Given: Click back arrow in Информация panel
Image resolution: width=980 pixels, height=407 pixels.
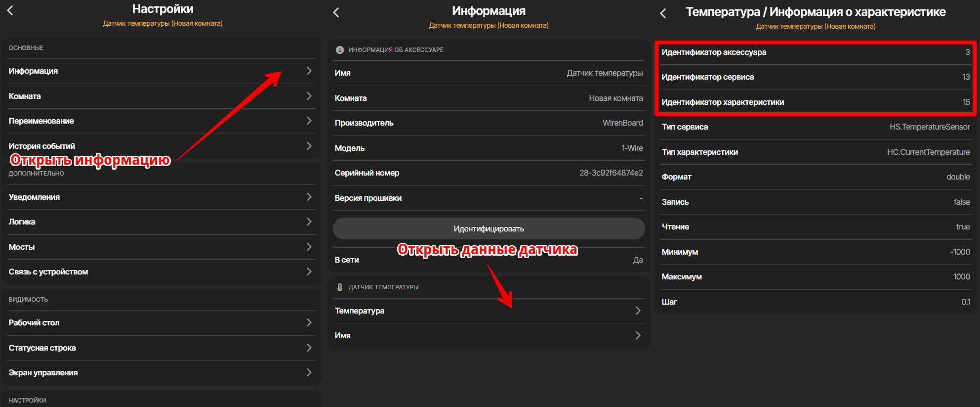Looking at the screenshot, I should pos(336,12).
